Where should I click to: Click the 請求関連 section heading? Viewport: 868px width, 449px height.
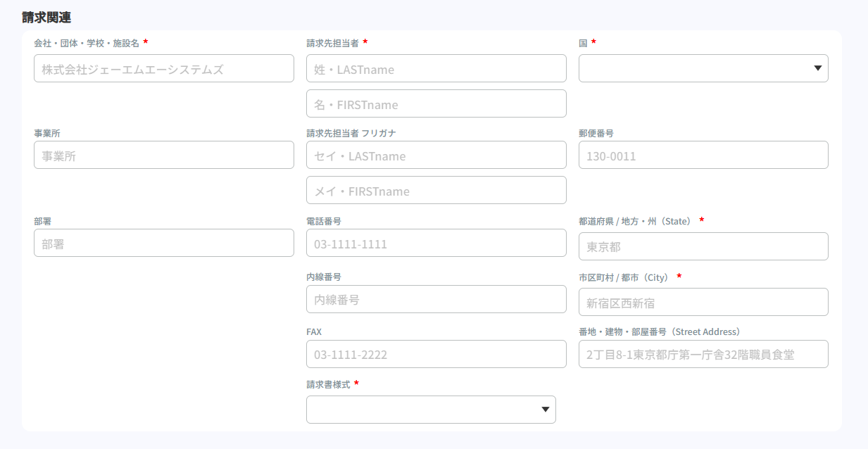[x=46, y=17]
